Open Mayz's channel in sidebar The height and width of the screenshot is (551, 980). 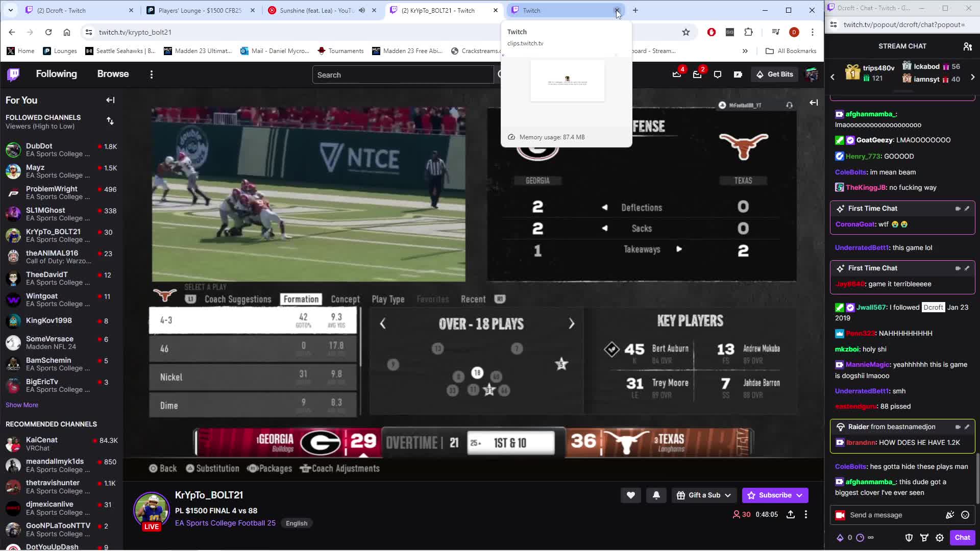point(61,171)
